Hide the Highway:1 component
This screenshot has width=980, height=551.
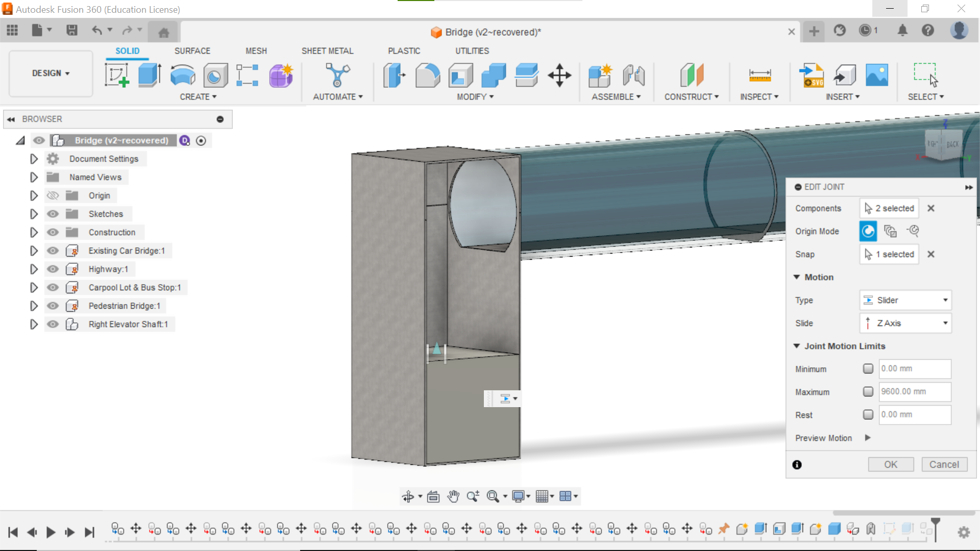(53, 269)
